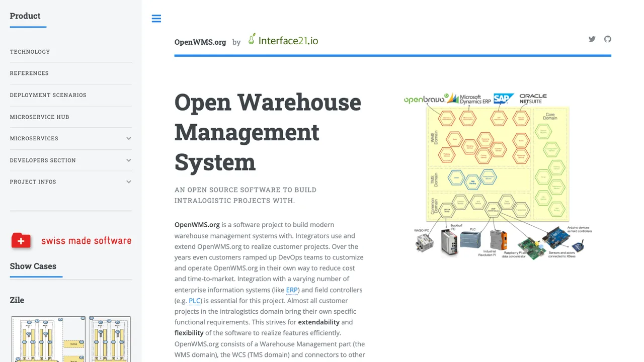
Task: Click the architecture diagram image
Action: click(498, 175)
